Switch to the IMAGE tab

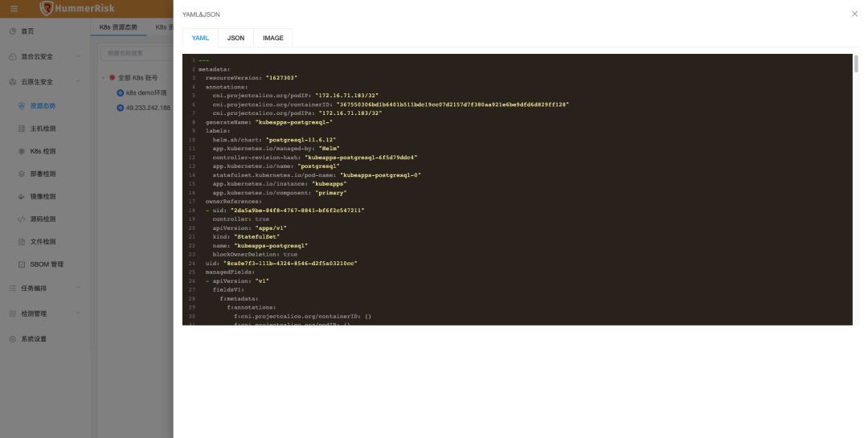[x=273, y=39]
